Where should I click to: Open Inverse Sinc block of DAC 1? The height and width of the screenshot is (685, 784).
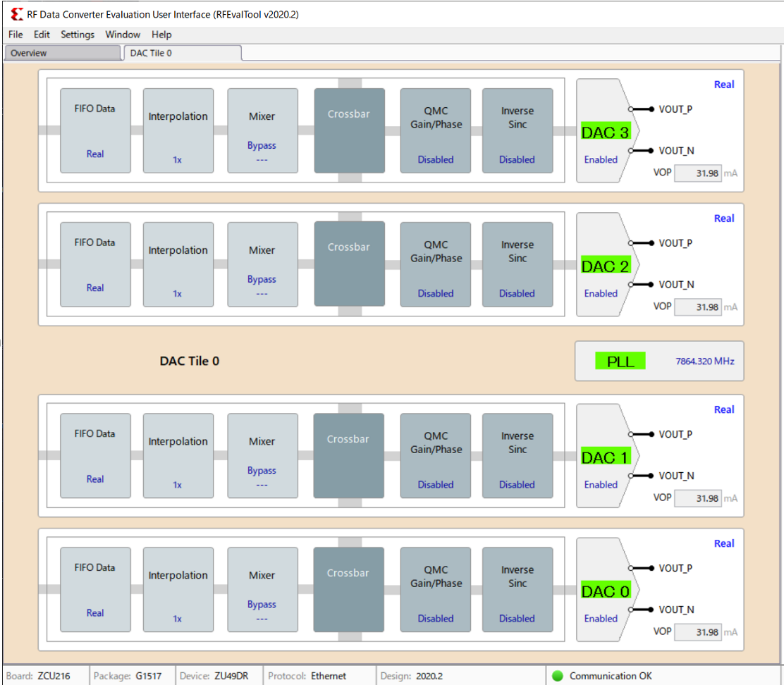click(x=517, y=456)
